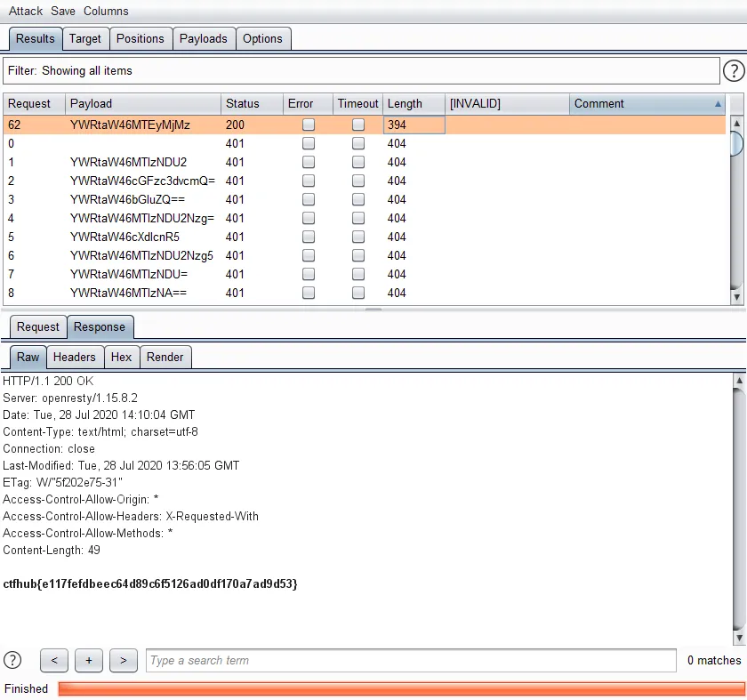Open search help icon at bottom left
The height and width of the screenshot is (700, 747).
(12, 661)
